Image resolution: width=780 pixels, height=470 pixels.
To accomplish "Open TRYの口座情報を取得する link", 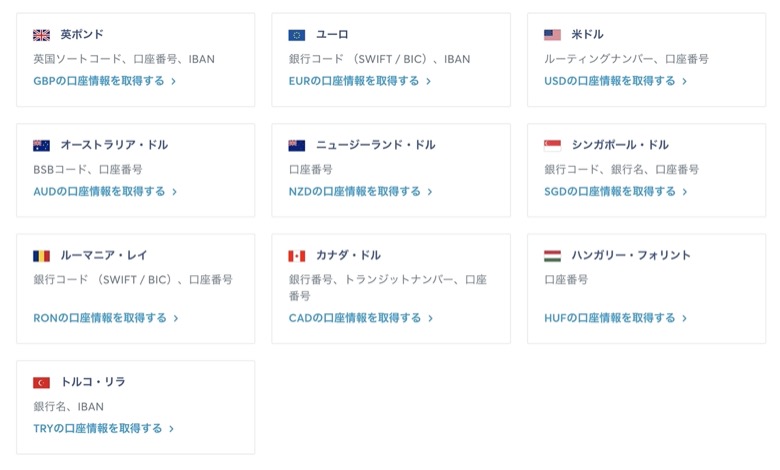I will (103, 428).
